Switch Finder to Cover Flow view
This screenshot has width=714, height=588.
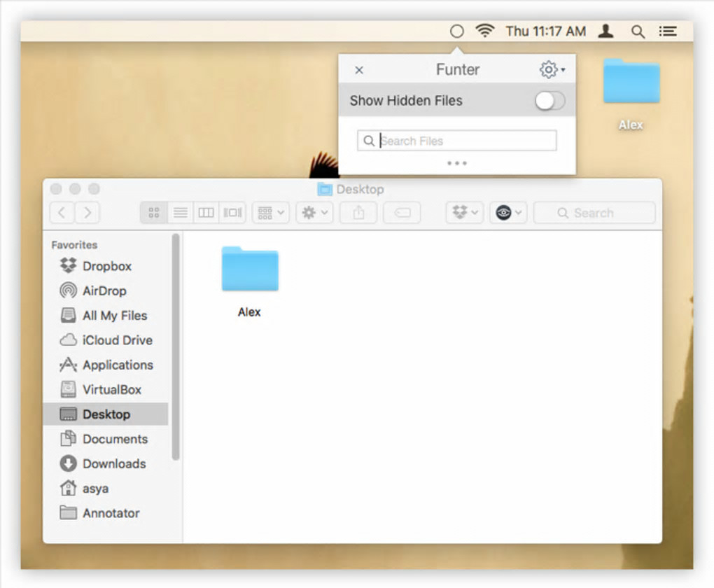232,213
